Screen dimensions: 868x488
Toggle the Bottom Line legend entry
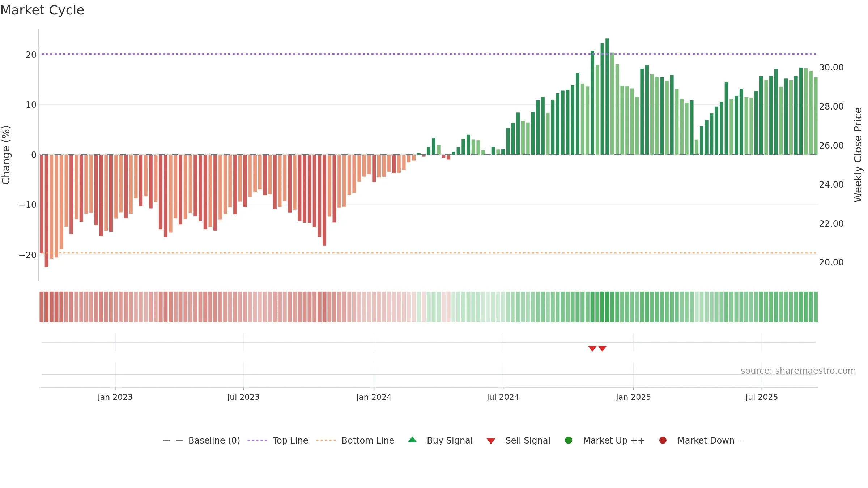point(355,440)
